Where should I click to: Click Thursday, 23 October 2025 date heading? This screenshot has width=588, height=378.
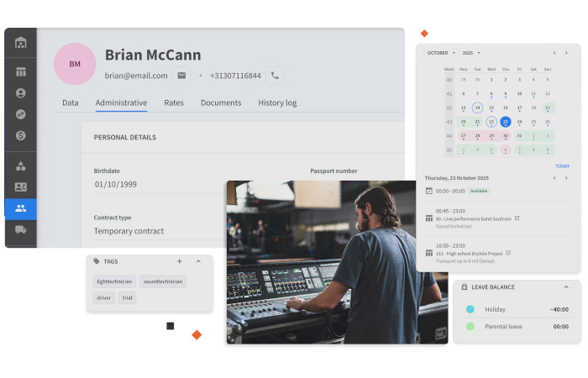tap(457, 178)
